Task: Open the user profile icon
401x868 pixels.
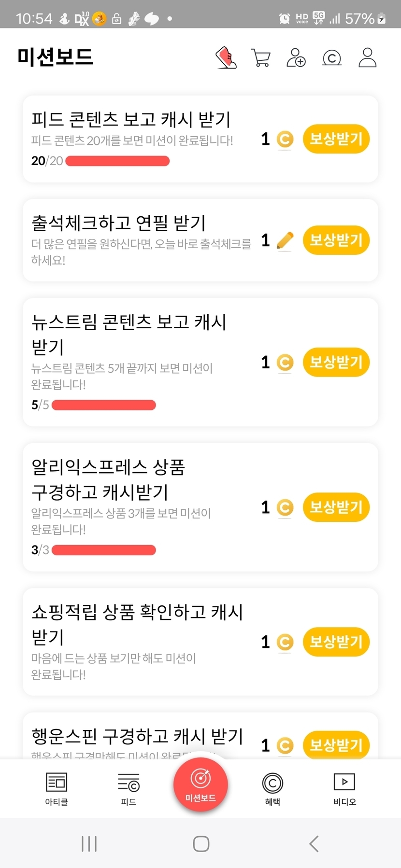Action: [x=367, y=57]
